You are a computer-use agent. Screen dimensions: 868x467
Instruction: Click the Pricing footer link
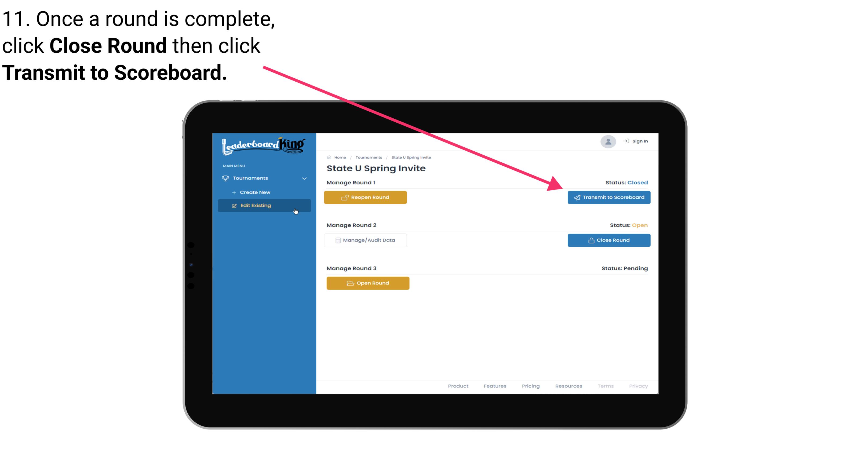coord(530,386)
